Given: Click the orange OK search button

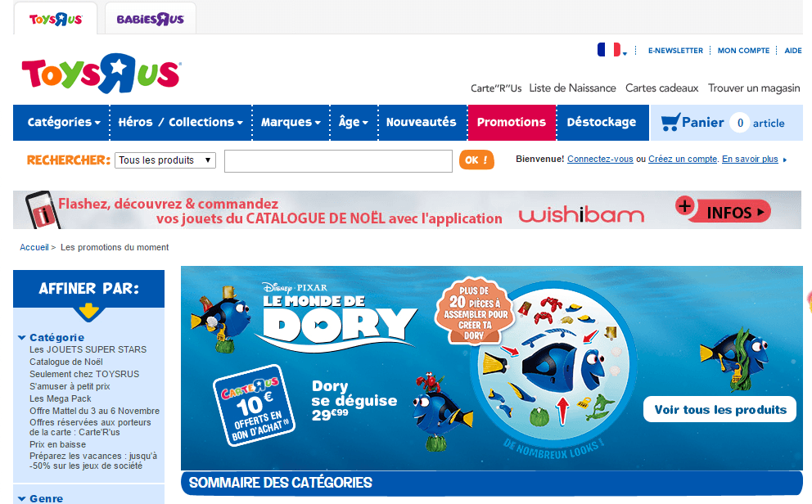Looking at the screenshot, I should click(476, 160).
